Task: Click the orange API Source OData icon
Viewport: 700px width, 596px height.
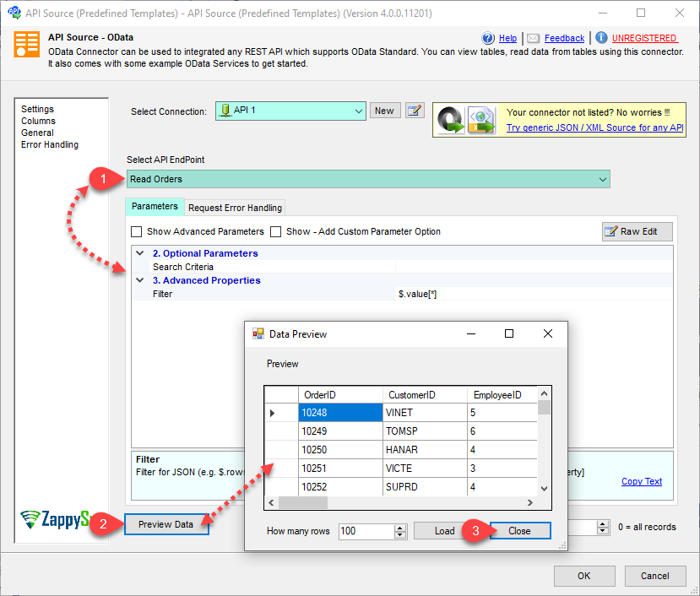Action: 27,44
